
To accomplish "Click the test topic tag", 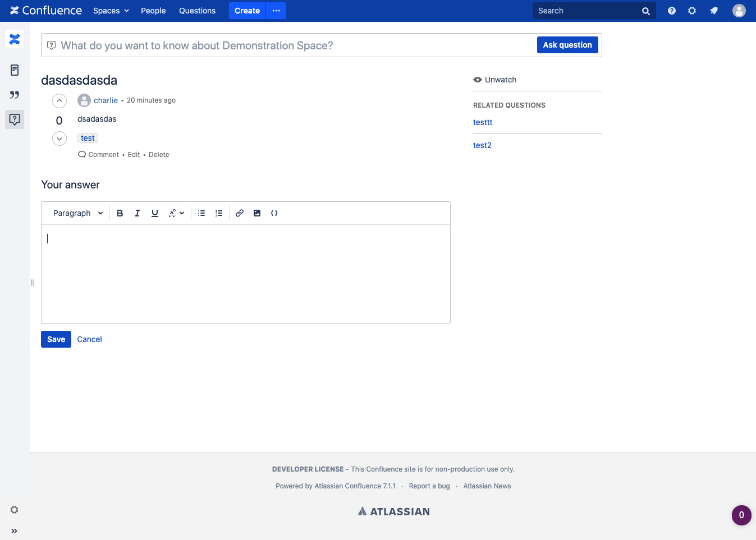I will 88,138.
